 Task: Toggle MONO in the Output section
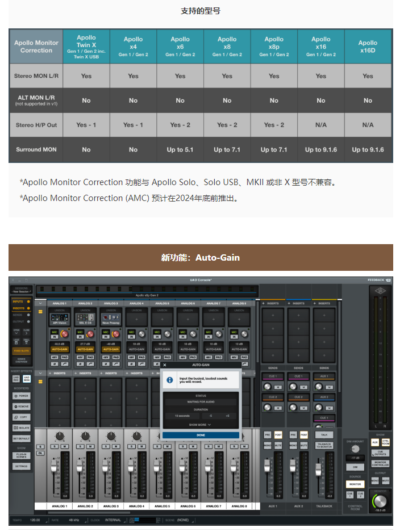tap(375, 481)
